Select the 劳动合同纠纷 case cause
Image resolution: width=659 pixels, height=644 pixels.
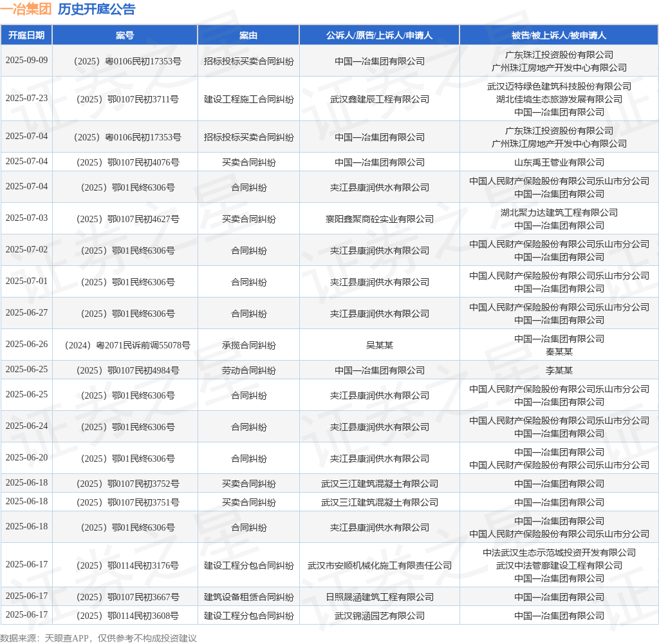tap(249, 370)
